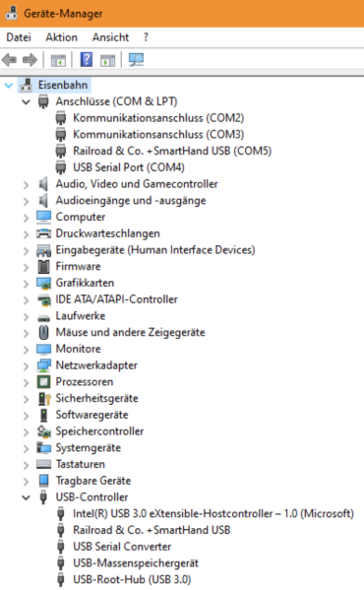This screenshot has height=590, width=364.
Task: Click the Druckwarteschlangen printer icon
Action: [43, 233]
